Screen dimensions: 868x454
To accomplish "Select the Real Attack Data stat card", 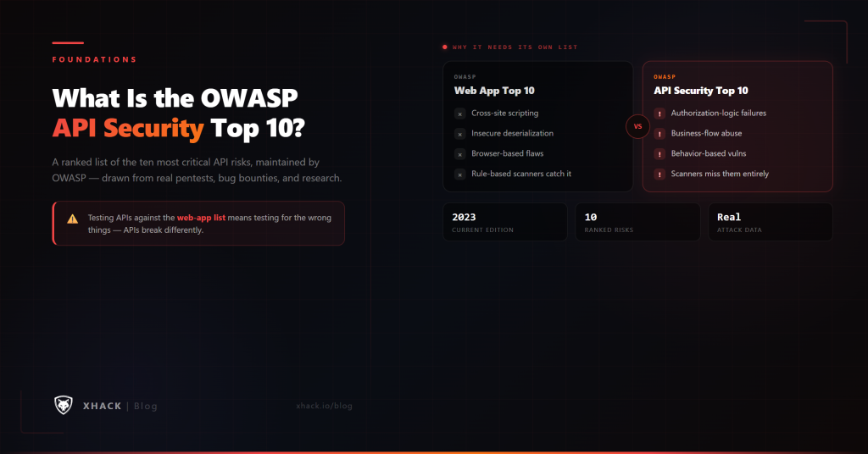I will pyautogui.click(x=771, y=222).
